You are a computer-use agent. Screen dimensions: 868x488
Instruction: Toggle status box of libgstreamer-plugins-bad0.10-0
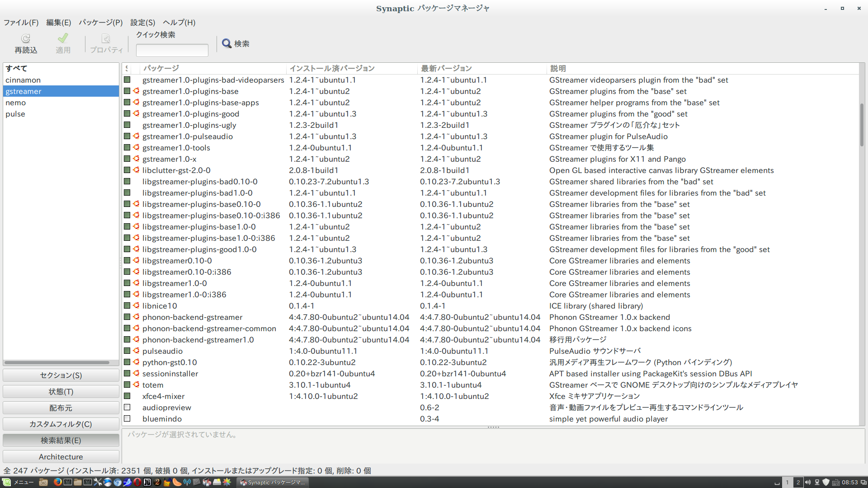coord(127,181)
